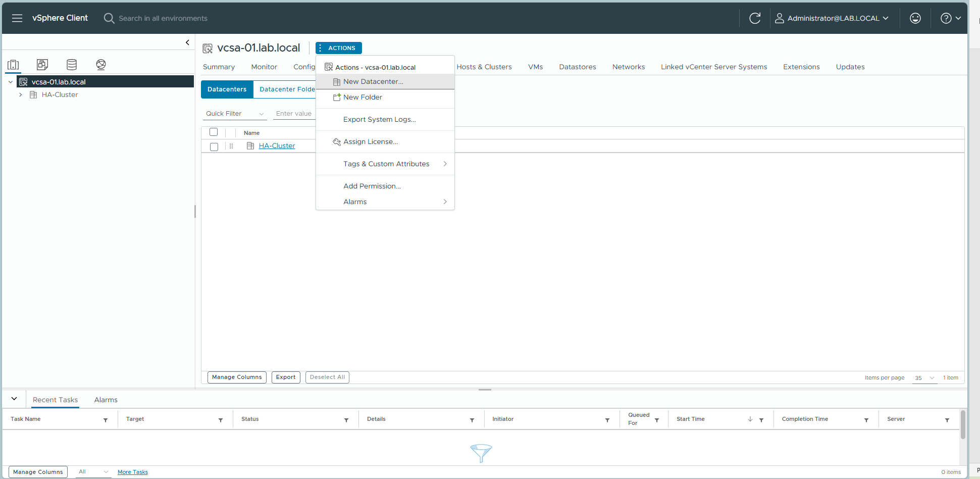Toggle the select-all checkbox in Name header
The width and height of the screenshot is (980, 479).
[x=214, y=132]
